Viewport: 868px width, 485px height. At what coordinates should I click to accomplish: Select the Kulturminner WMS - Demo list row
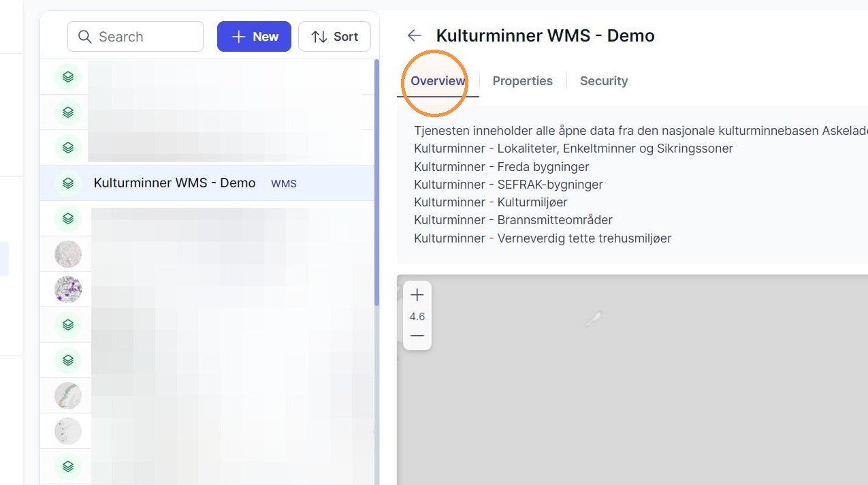pyautogui.click(x=207, y=183)
